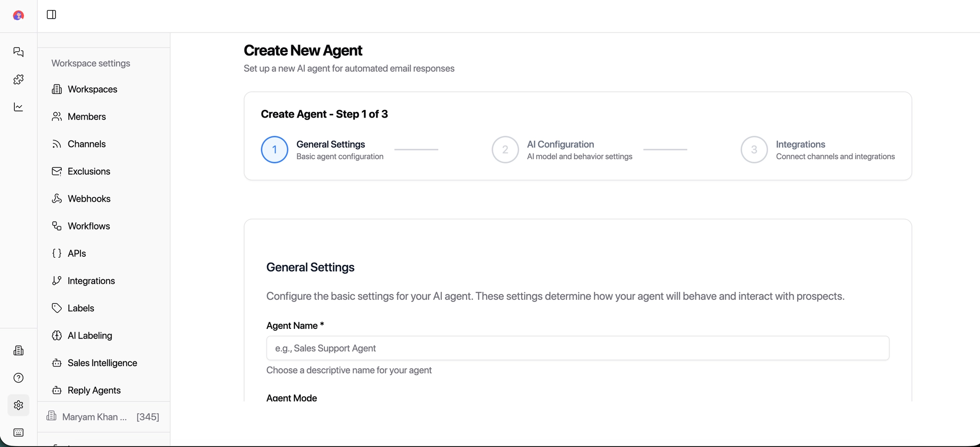Screen dimensions: 980x447
Task: Open AI Labeling settings
Action: [x=89, y=336]
